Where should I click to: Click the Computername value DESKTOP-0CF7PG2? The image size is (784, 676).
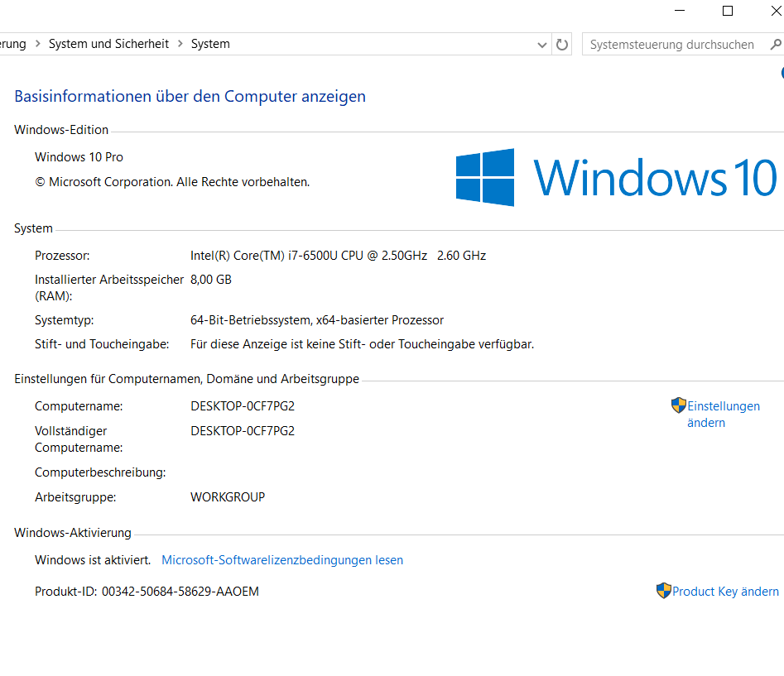pos(243,405)
